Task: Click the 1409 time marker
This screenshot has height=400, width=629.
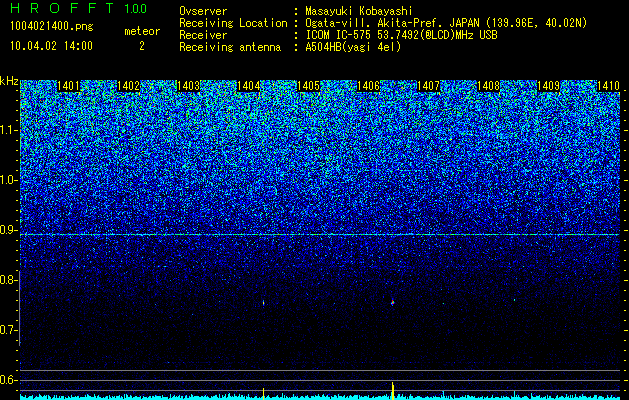Action: 548,86
